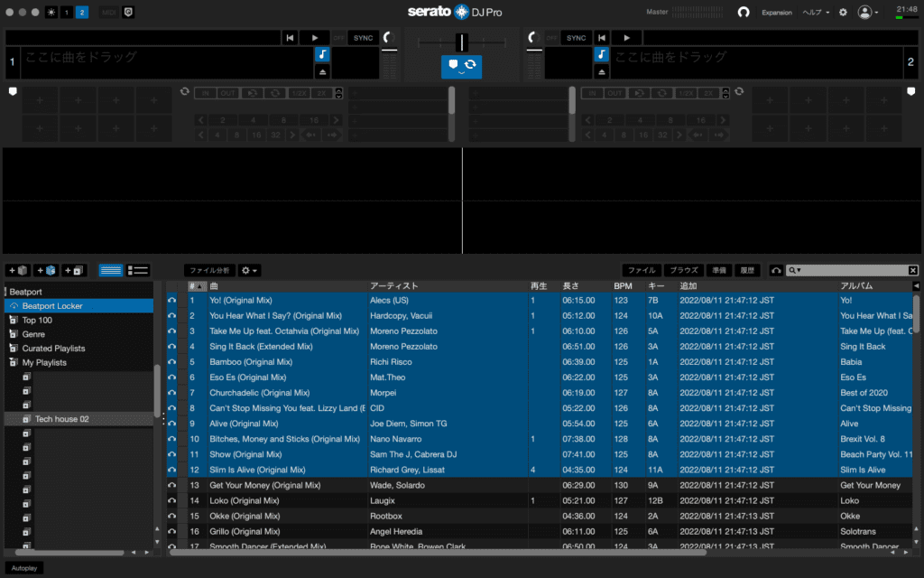924x578 pixels.
Task: Add a new crate
Action: tap(18, 270)
